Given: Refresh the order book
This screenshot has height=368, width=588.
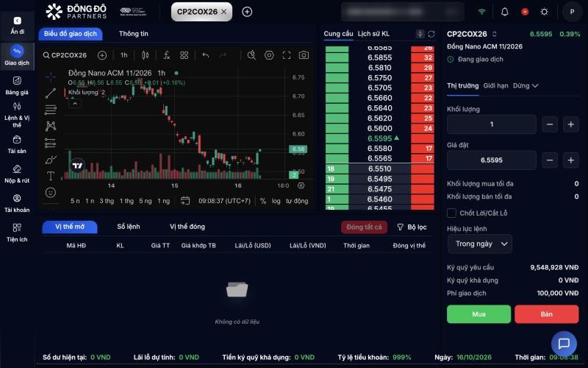Looking at the screenshot, I should [x=431, y=34].
